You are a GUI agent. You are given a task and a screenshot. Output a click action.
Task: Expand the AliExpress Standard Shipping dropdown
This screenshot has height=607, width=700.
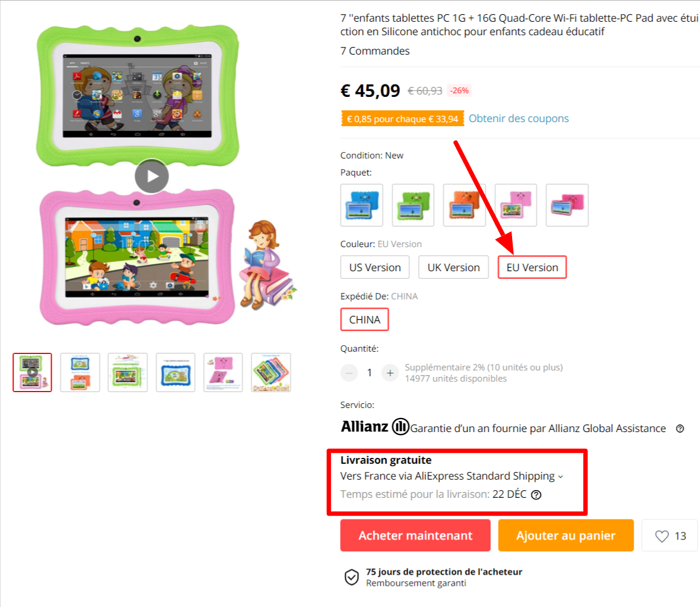(452, 476)
